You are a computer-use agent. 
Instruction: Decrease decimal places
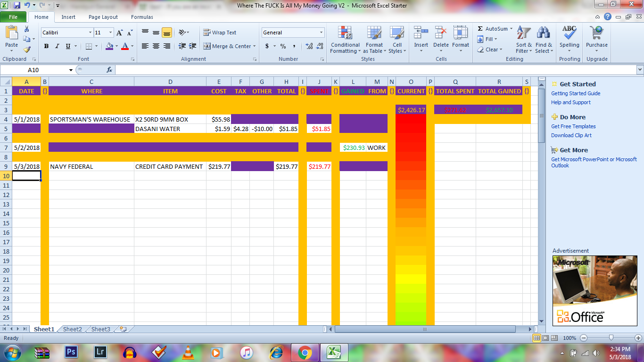tap(320, 46)
